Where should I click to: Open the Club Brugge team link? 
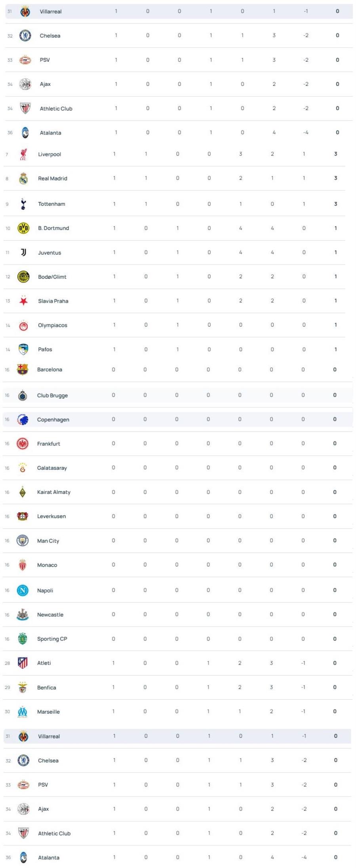point(52,395)
